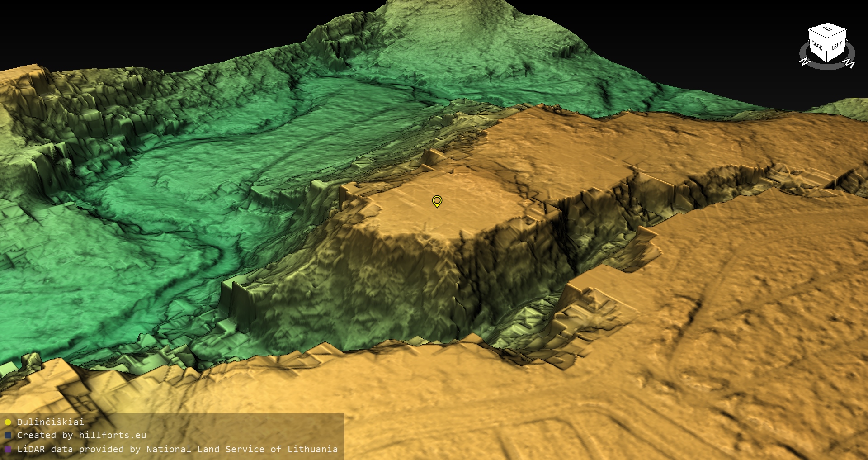Open the hillforts.eu credit link
This screenshot has width=868, height=460.
pyautogui.click(x=112, y=435)
